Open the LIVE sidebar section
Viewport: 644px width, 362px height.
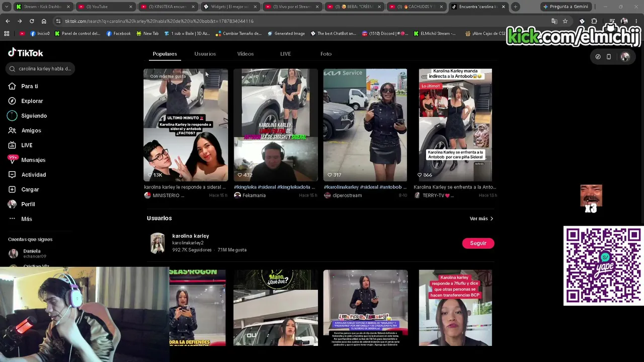pyautogui.click(x=21, y=145)
